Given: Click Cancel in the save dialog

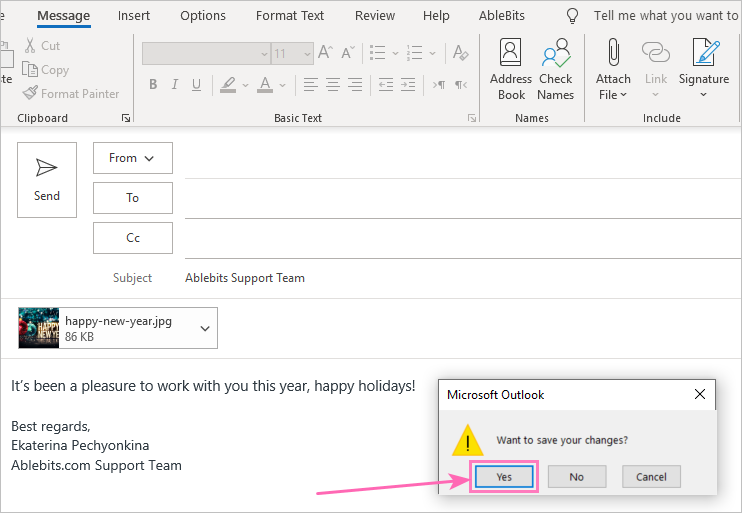Looking at the screenshot, I should coord(651,477).
